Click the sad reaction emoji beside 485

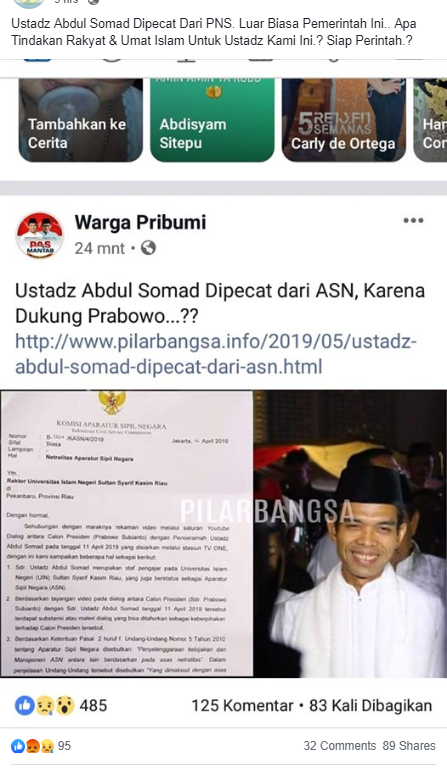45,705
